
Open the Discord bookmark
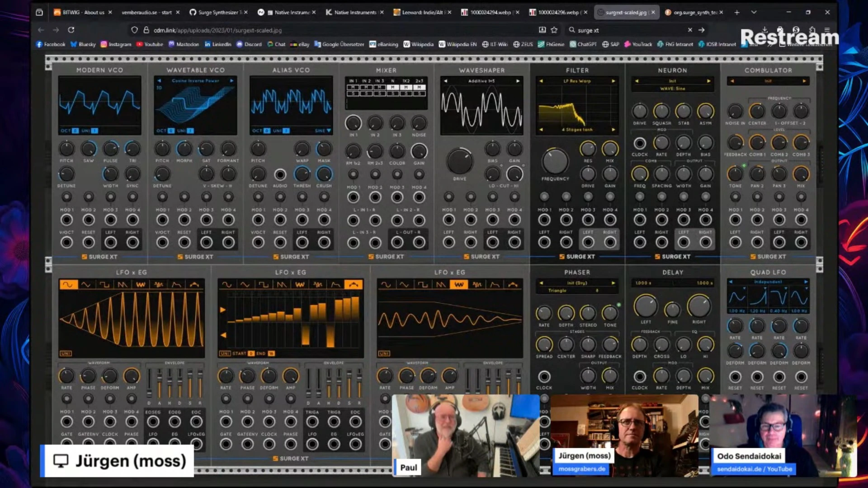tap(249, 44)
